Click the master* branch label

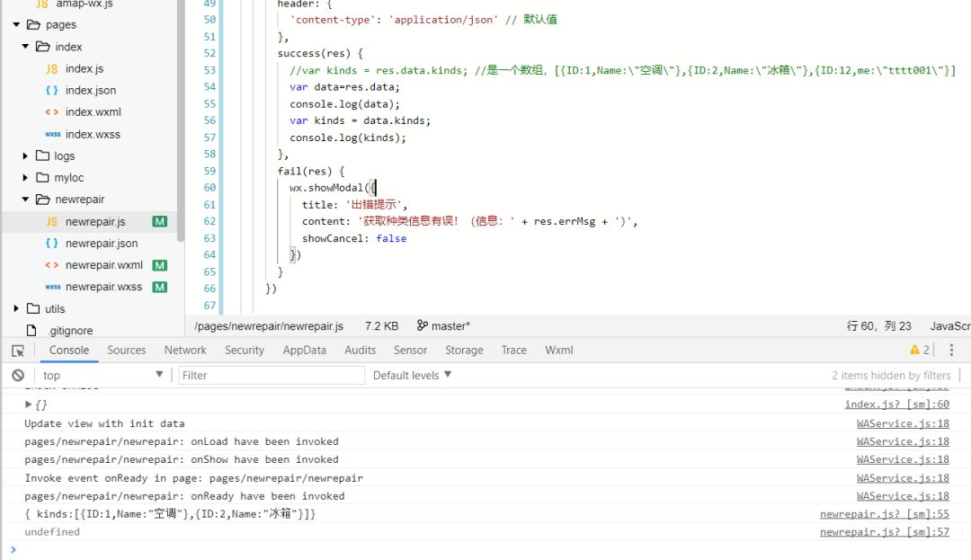click(x=450, y=325)
